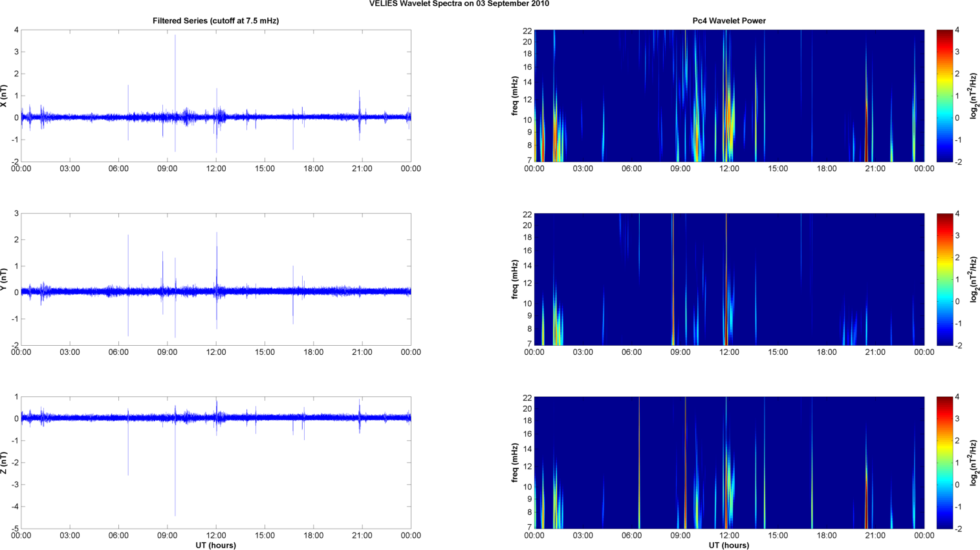The image size is (980, 550).
Task: Click the log2(nT²/Hz) label beside top color bar
Action: [x=974, y=96]
